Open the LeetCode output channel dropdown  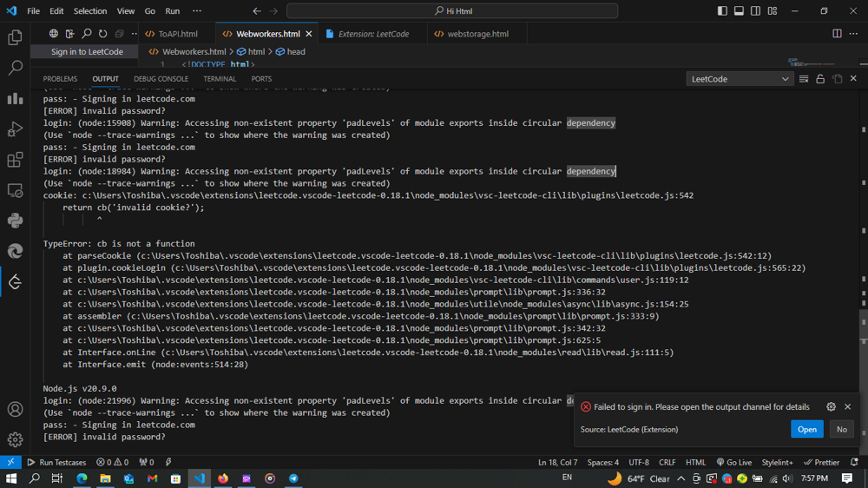point(740,79)
